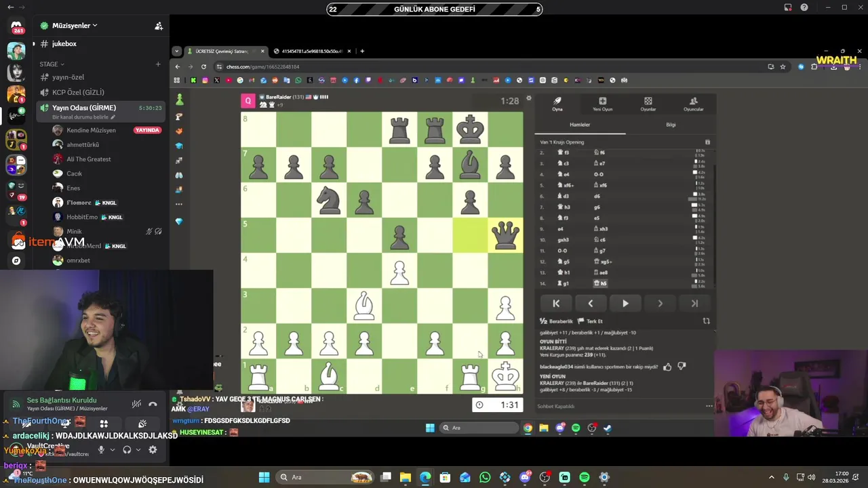The height and width of the screenshot is (488, 868).
Task: Toggle Discord noise suppression icon
Action: tap(136, 404)
